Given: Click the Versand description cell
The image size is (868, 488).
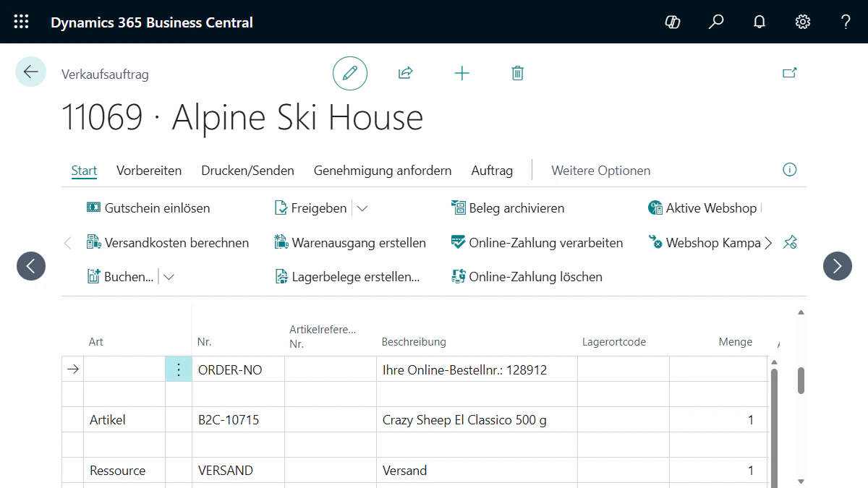Looking at the screenshot, I should tap(477, 471).
